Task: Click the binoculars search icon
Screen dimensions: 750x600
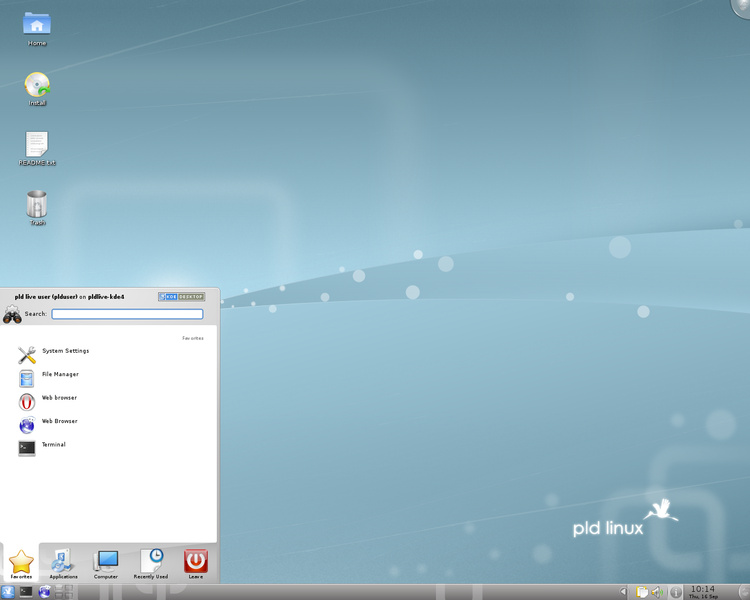Action: pyautogui.click(x=12, y=314)
